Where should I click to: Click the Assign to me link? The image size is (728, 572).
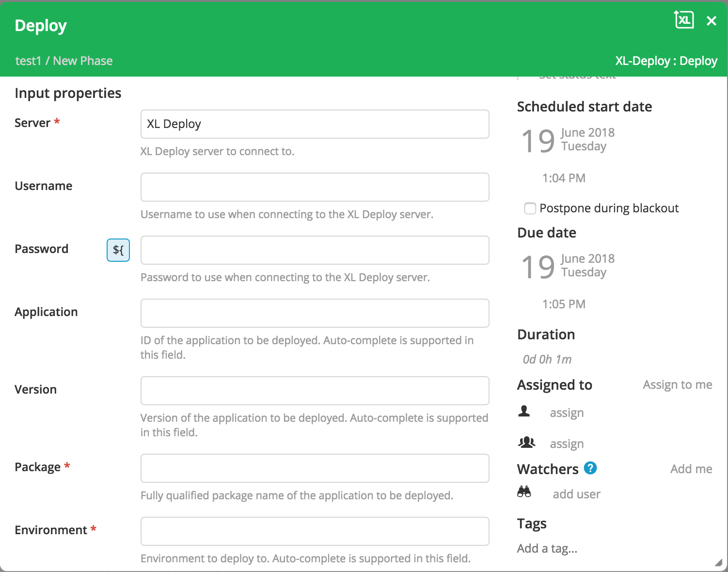(677, 385)
